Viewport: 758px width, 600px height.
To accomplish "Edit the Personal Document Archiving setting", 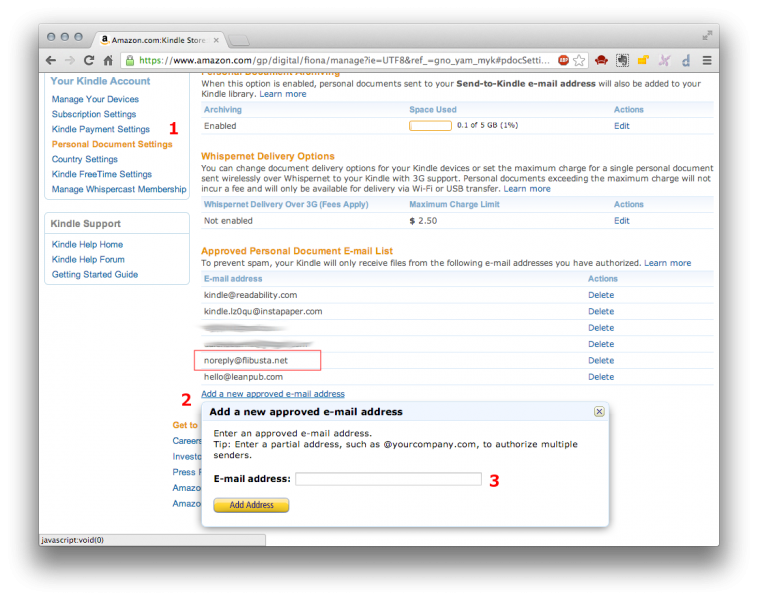I will [622, 126].
